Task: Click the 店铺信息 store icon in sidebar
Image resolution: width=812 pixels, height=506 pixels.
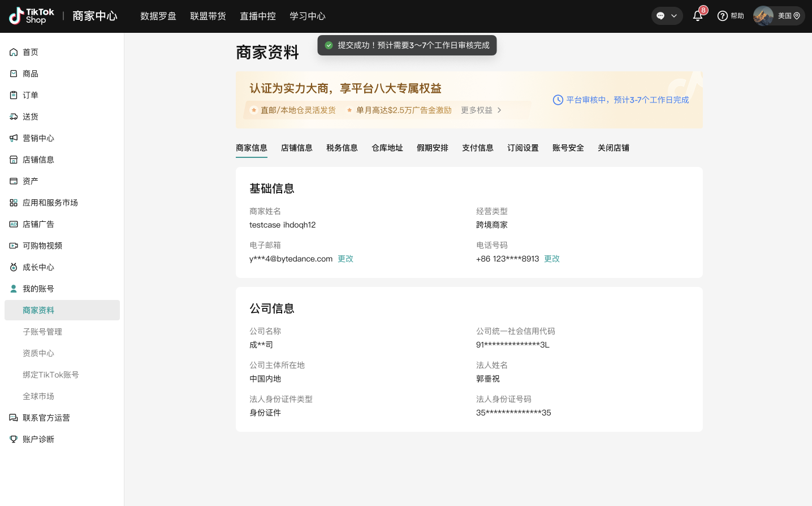Action: point(14,160)
